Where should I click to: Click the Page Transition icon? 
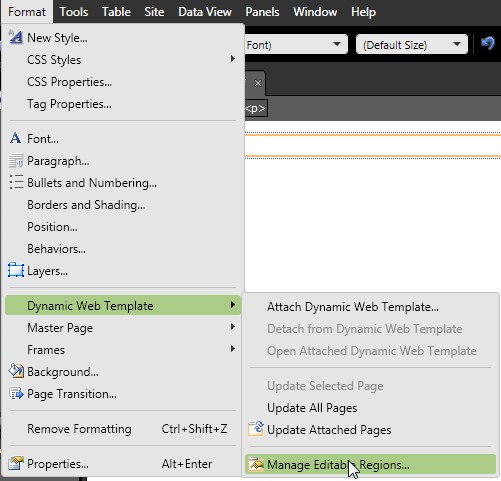tap(16, 394)
